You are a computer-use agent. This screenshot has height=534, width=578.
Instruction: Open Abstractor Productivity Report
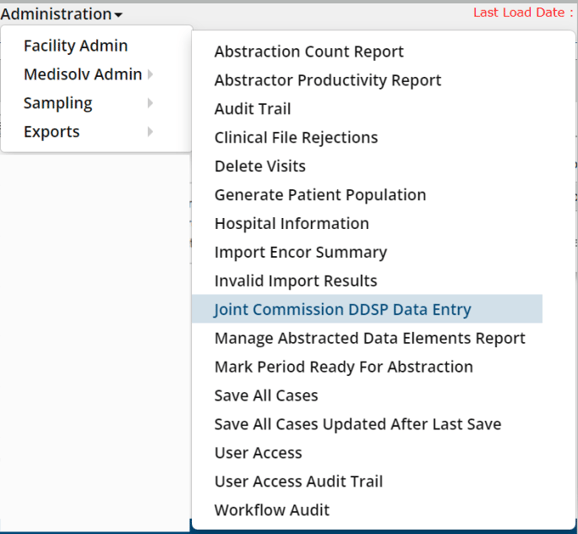tap(328, 80)
